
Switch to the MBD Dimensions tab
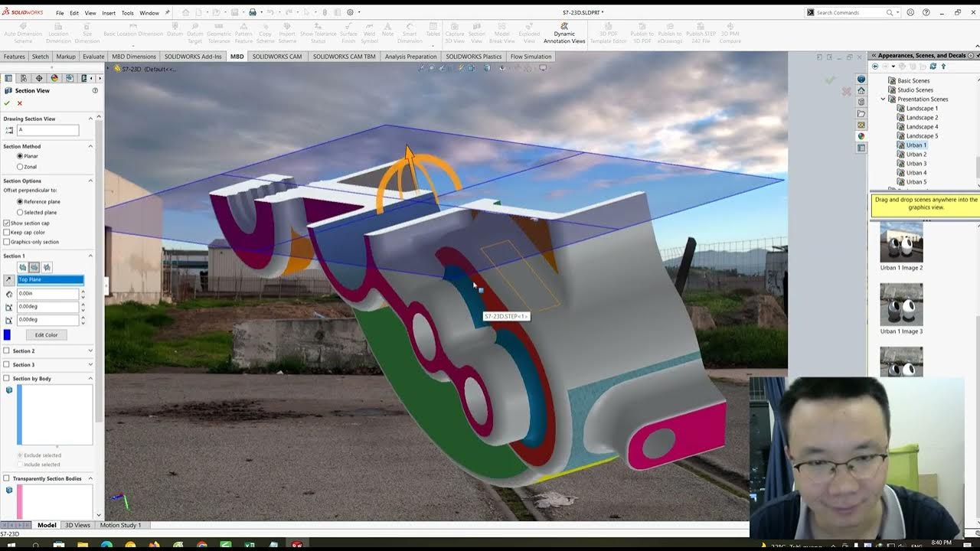click(134, 57)
